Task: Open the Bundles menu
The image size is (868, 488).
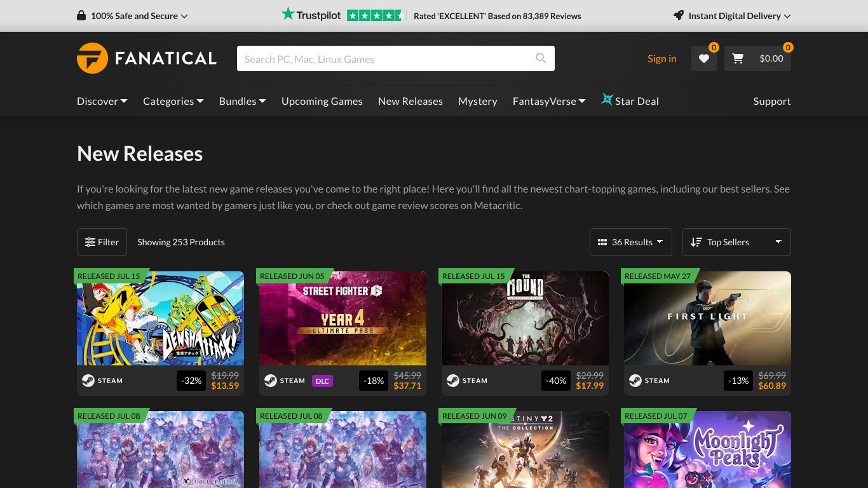Action: (243, 101)
